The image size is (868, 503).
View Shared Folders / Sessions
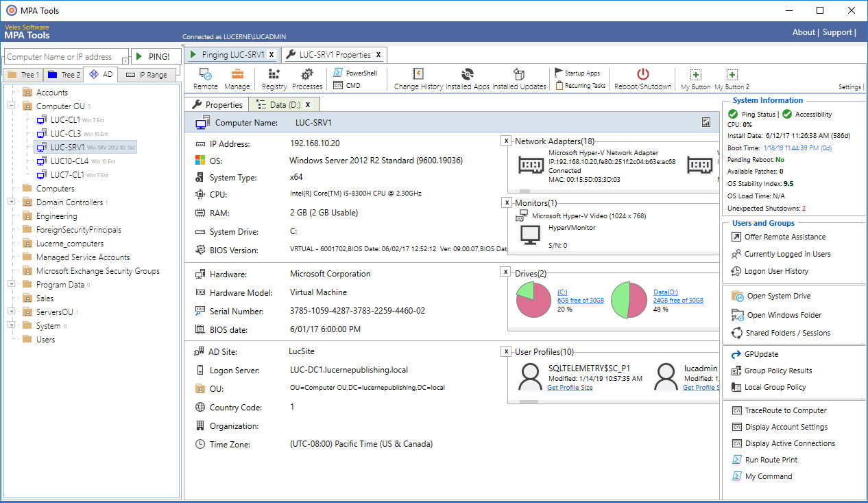781,333
